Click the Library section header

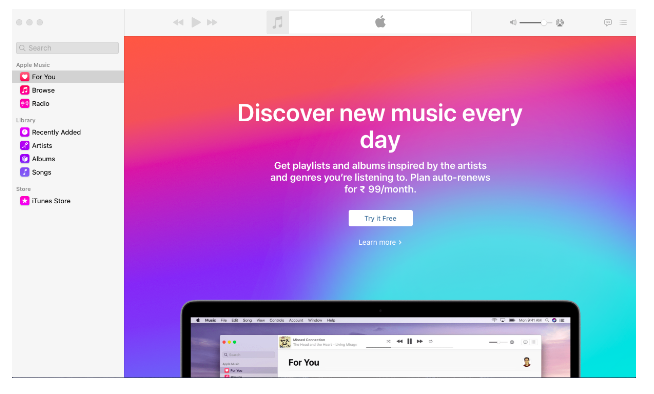tap(26, 120)
